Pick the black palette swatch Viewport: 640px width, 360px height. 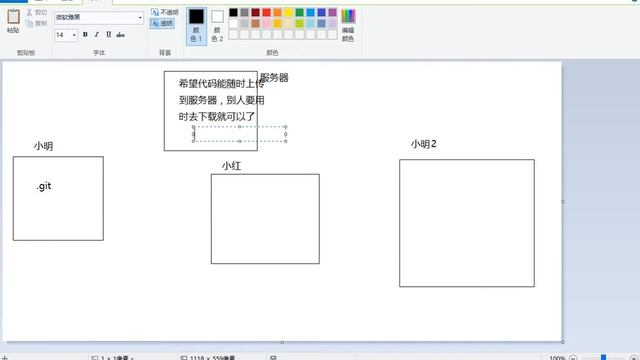[x=233, y=13]
